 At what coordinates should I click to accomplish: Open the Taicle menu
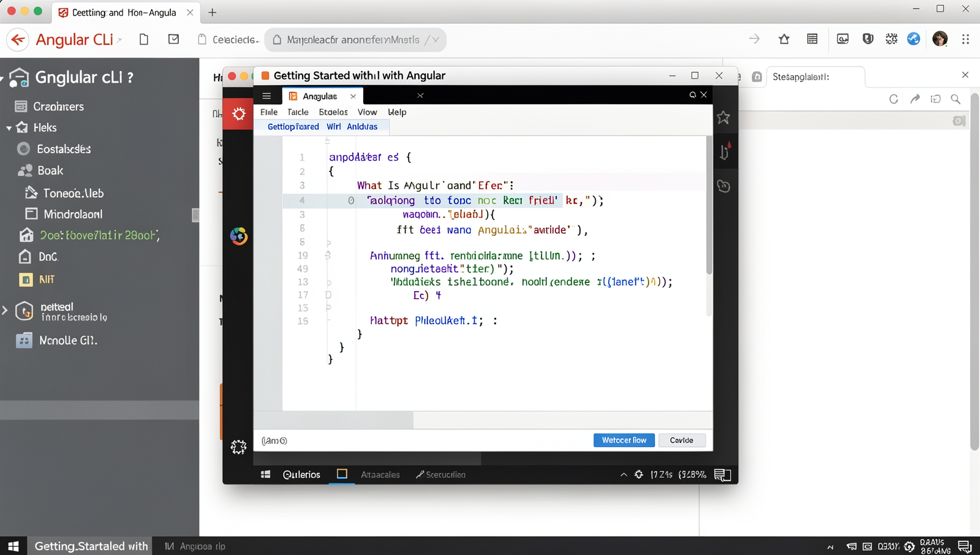pos(298,112)
